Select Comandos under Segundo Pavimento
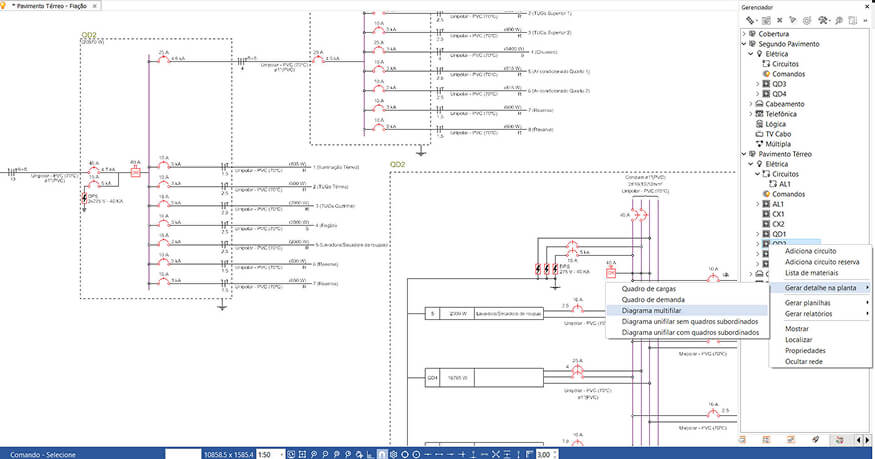The width and height of the screenshot is (875, 459). pyautogui.click(x=789, y=74)
